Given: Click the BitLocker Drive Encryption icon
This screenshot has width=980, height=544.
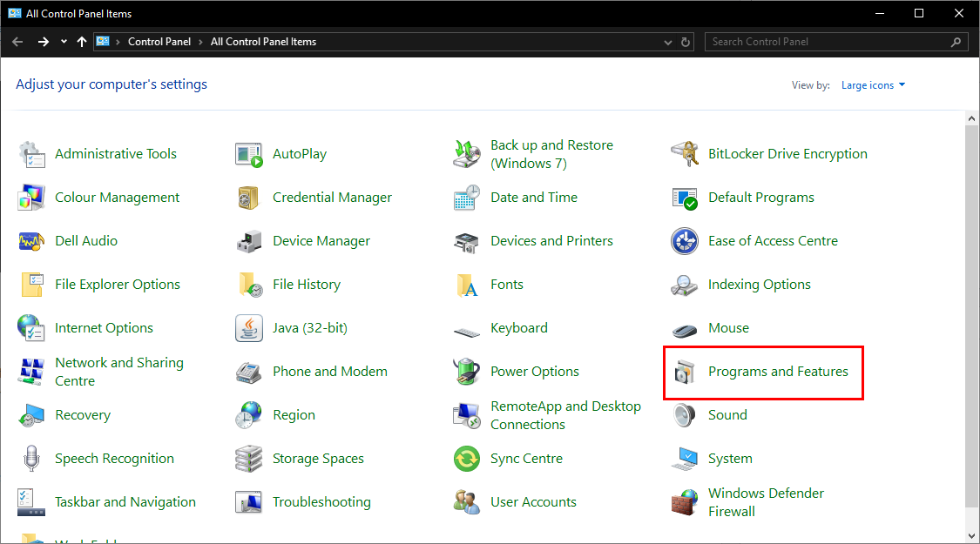Looking at the screenshot, I should (x=685, y=154).
